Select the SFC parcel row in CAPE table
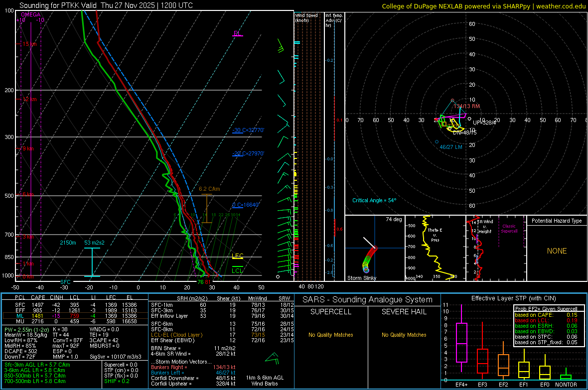 (x=76, y=305)
